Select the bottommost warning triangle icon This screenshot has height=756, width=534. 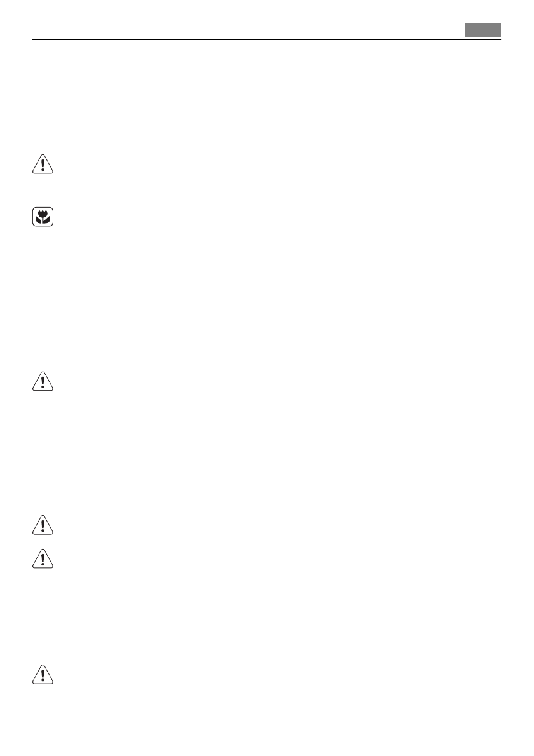pos(43,674)
